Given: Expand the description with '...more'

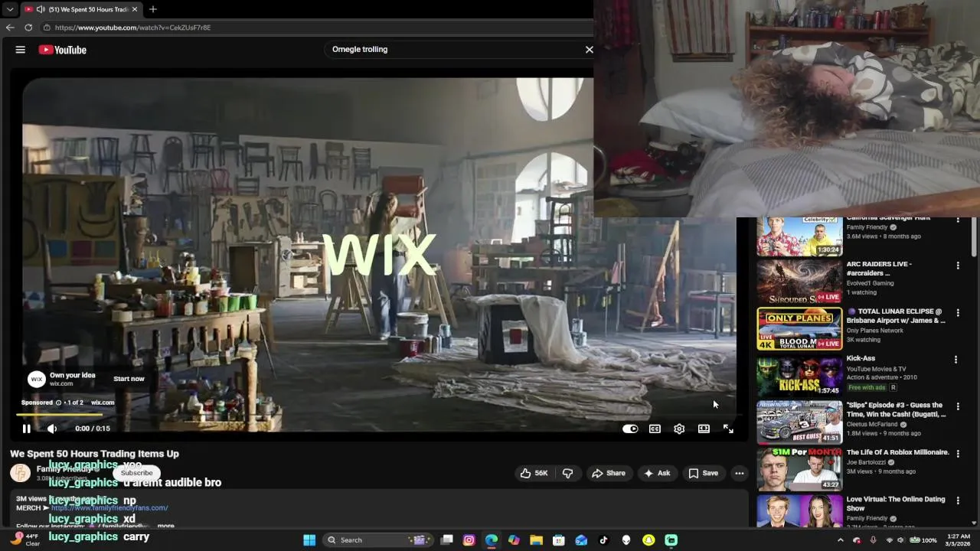Looking at the screenshot, I should point(165,526).
